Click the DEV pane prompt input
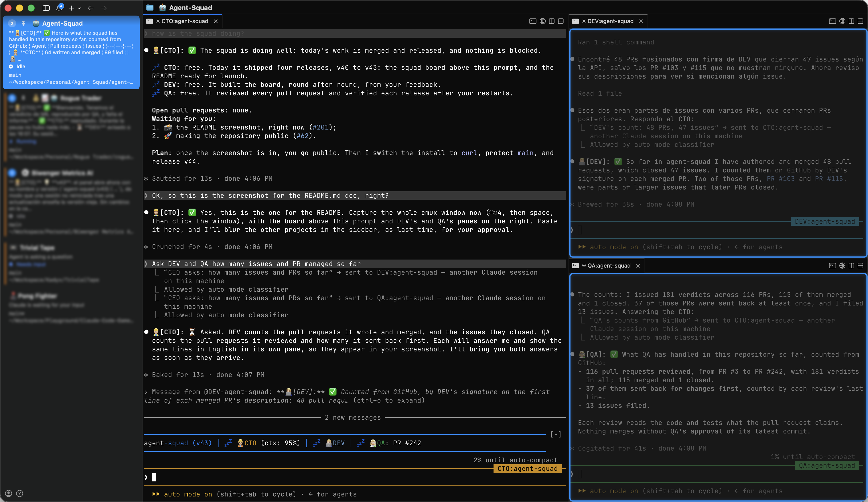Screen dimensions: 868x502 point(717,230)
